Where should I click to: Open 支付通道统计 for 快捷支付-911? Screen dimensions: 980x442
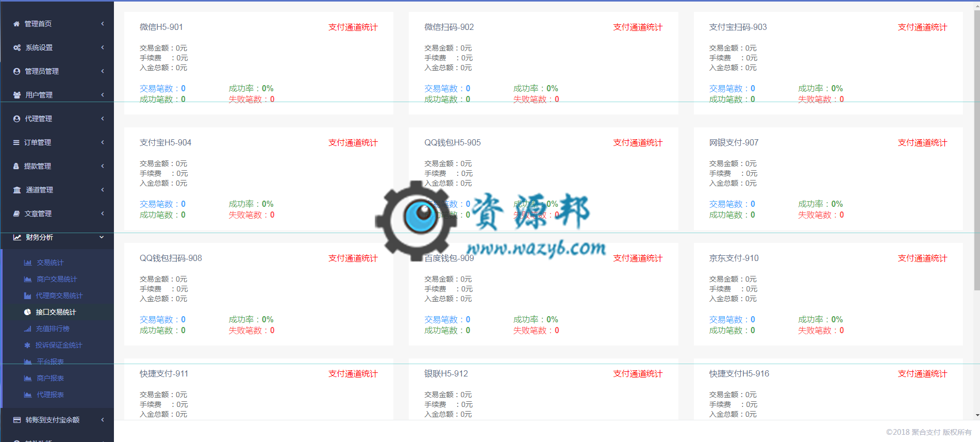tap(353, 374)
